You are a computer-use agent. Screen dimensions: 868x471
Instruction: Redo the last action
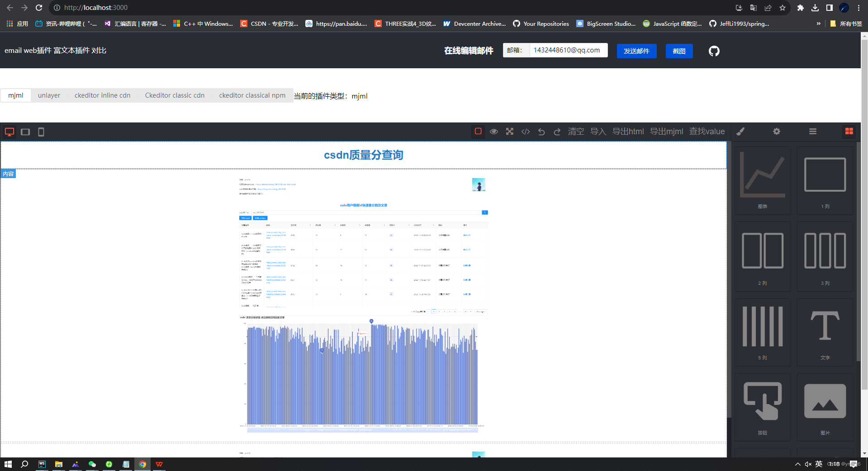[x=557, y=132]
